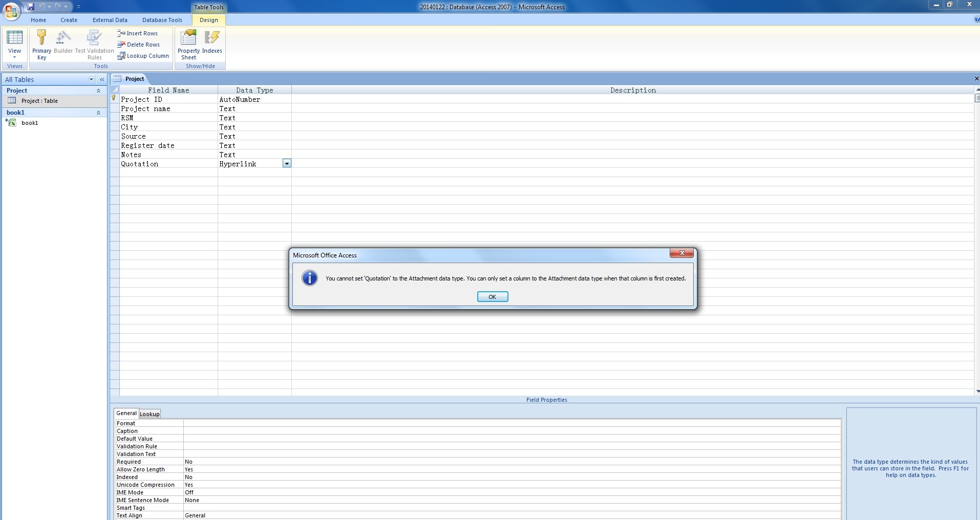
Task: Open the Indexes window
Action: 212,42
